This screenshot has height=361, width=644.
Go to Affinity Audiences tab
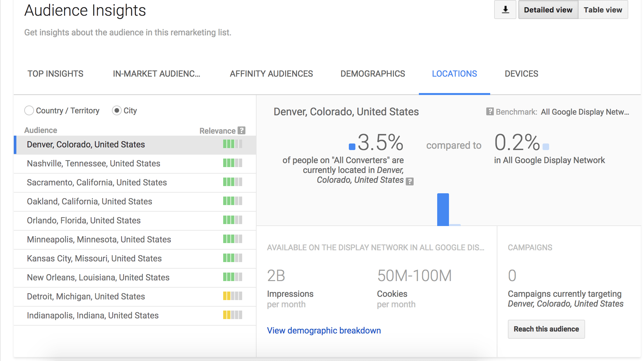click(x=271, y=74)
